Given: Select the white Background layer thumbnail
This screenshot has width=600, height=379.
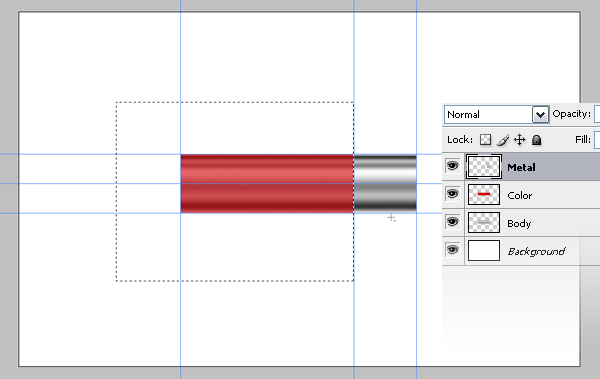Looking at the screenshot, I should (x=484, y=250).
